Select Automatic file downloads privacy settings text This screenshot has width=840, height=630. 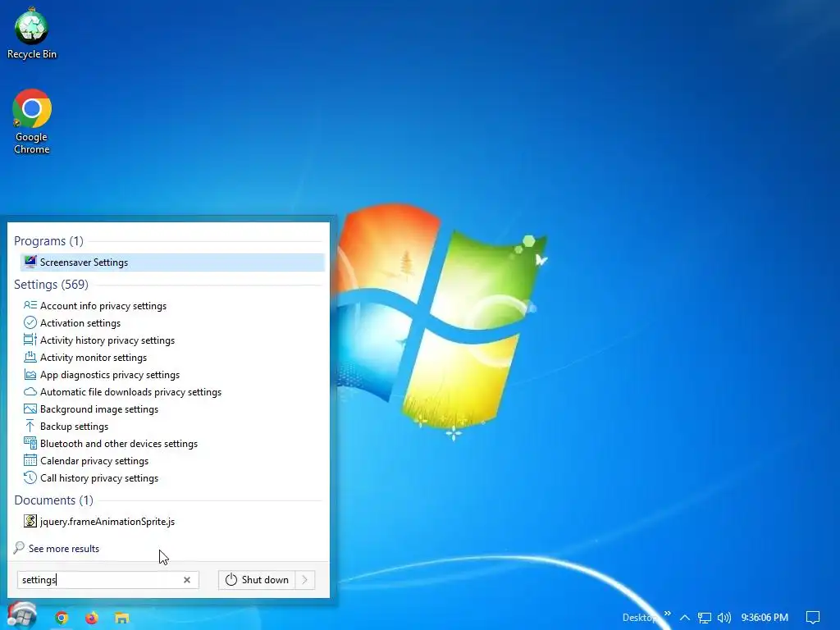(130, 391)
